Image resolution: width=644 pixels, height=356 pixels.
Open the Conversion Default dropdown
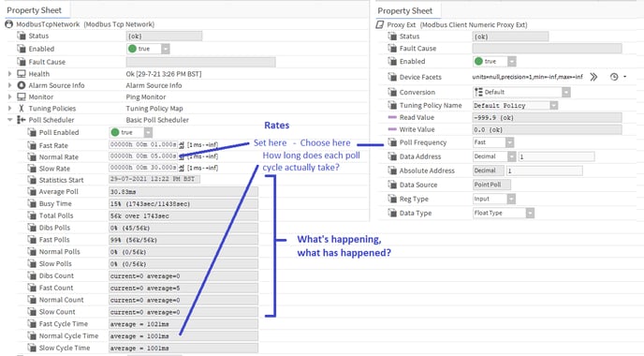(566, 92)
